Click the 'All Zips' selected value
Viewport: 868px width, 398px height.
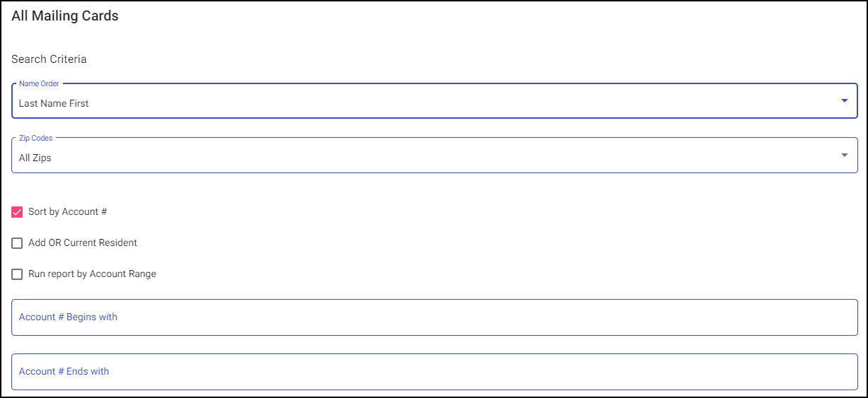pyautogui.click(x=35, y=158)
